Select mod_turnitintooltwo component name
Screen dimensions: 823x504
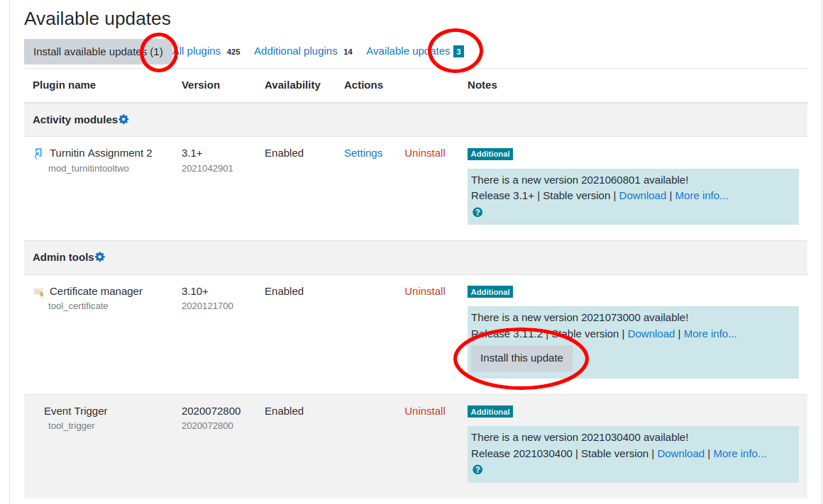(x=89, y=168)
